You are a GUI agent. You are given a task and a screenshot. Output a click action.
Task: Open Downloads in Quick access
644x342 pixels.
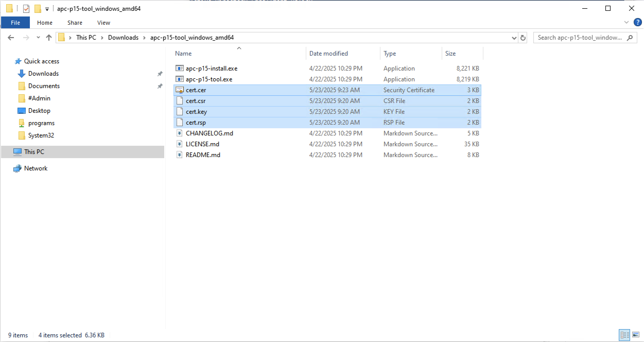point(43,74)
